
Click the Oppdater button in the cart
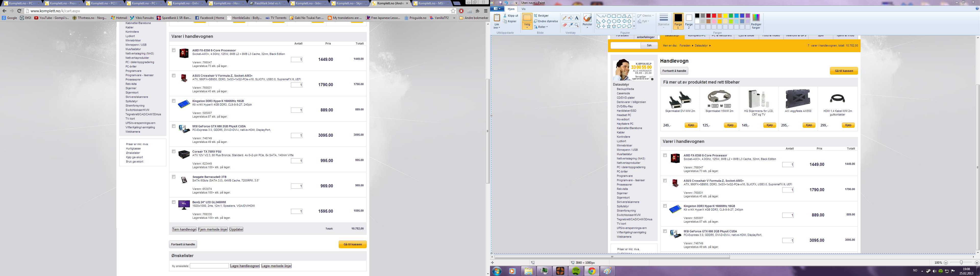(x=236, y=229)
